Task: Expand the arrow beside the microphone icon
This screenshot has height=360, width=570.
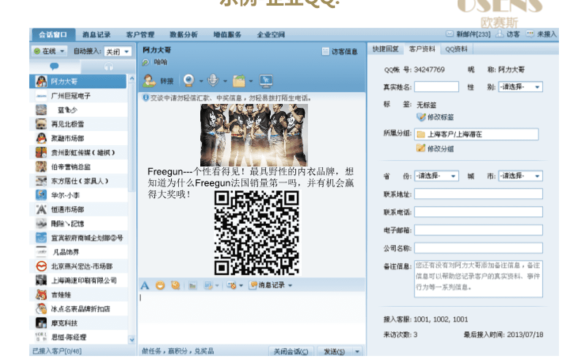Action: 225,81
